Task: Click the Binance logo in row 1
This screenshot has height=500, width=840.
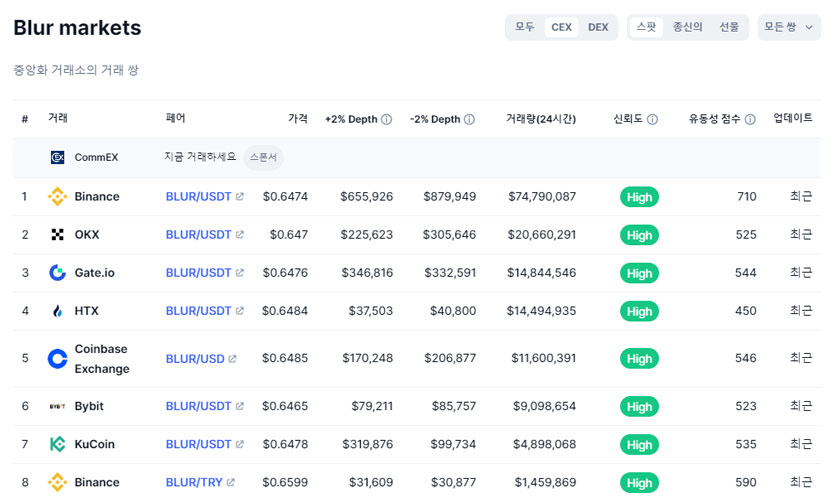Action: coord(57,197)
